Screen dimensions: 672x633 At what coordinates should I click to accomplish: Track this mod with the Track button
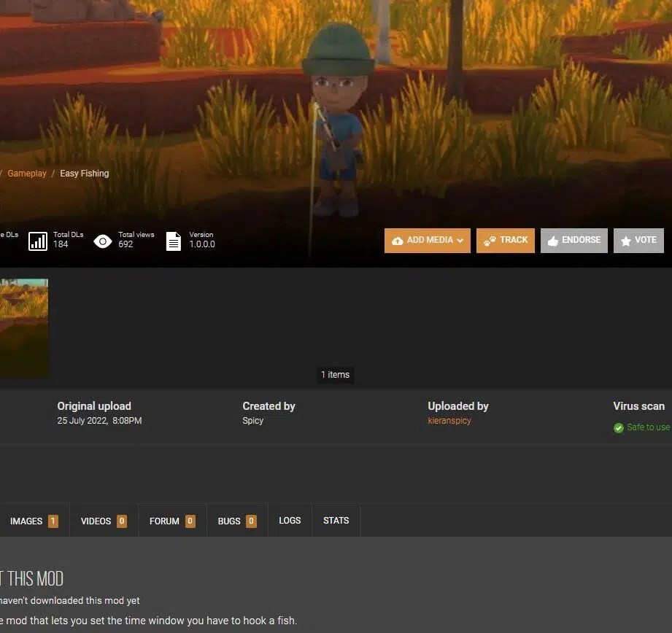506,240
